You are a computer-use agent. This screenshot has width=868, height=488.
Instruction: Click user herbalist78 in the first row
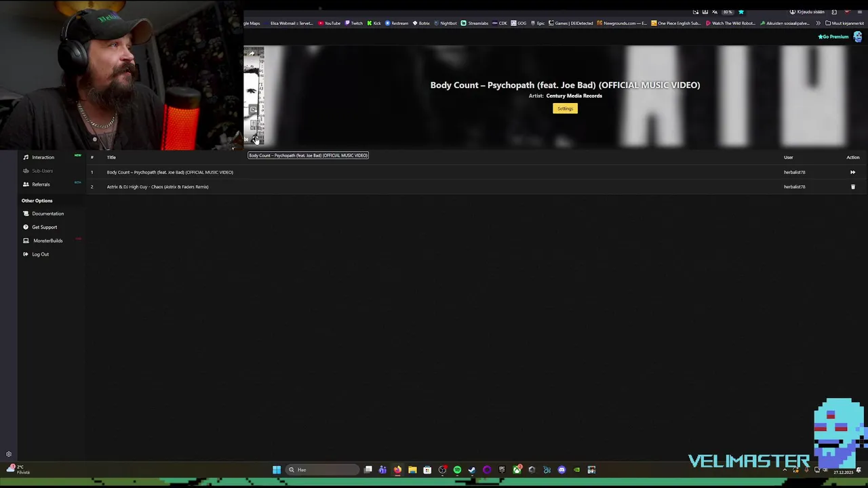(x=794, y=172)
